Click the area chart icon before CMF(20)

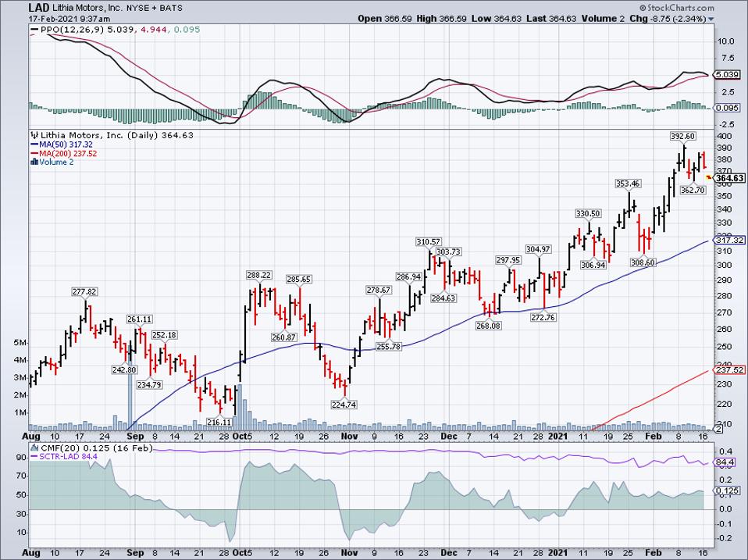click(35, 448)
